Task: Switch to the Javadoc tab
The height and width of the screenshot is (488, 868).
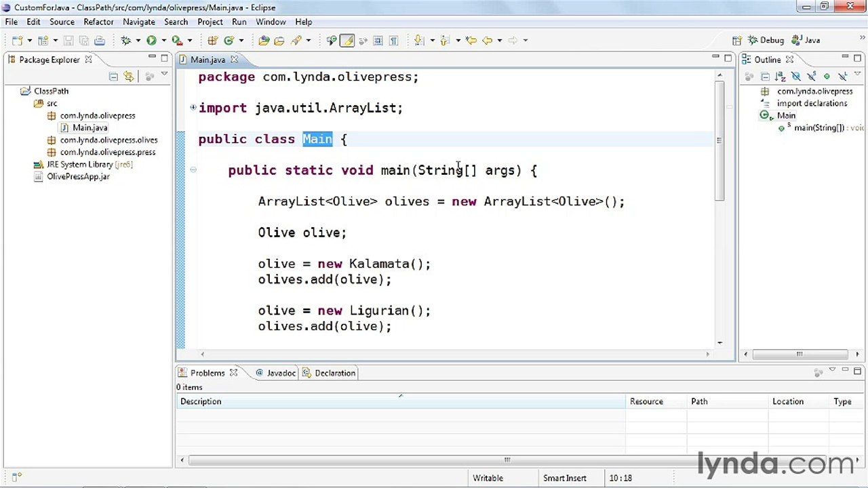Action: coord(276,373)
